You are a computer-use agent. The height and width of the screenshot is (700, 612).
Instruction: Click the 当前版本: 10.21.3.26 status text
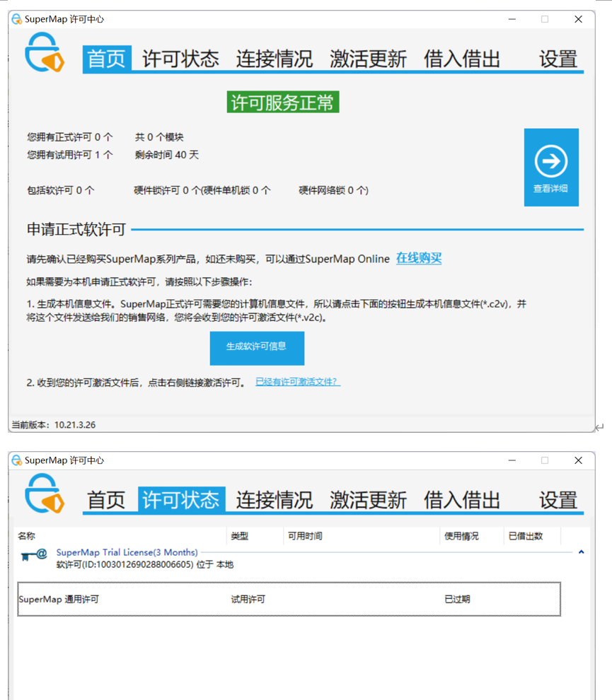pyautogui.click(x=53, y=425)
